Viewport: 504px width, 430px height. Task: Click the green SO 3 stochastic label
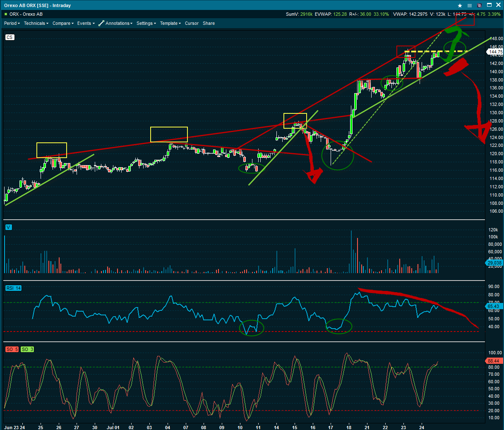click(x=27, y=349)
